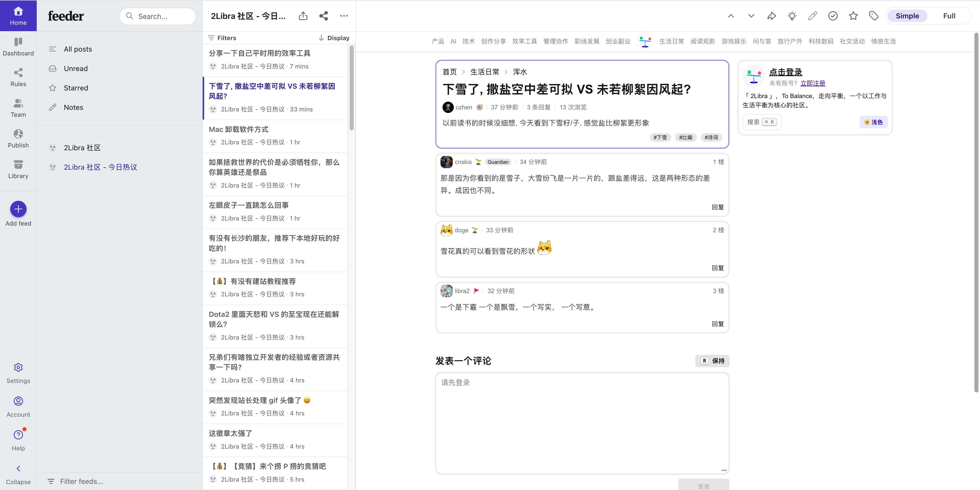980x490 pixels.
Task: Toggle the 浅色 light theme option
Action: [874, 122]
